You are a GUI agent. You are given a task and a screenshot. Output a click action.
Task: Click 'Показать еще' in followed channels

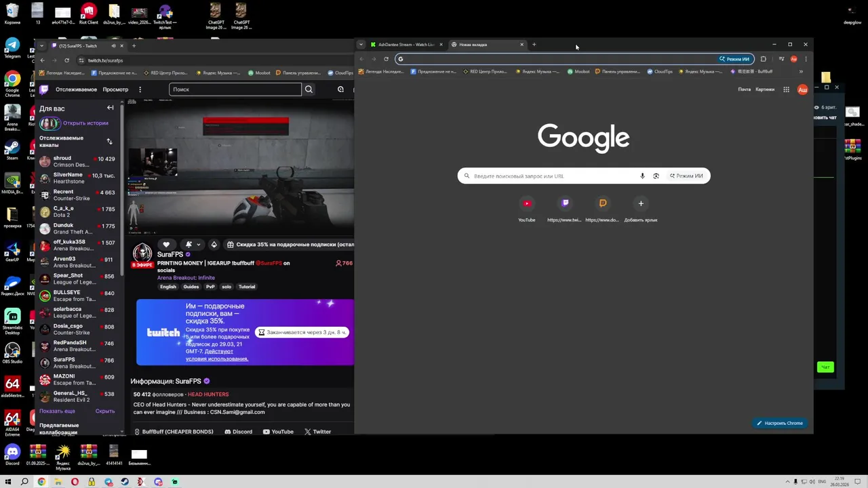tap(57, 411)
